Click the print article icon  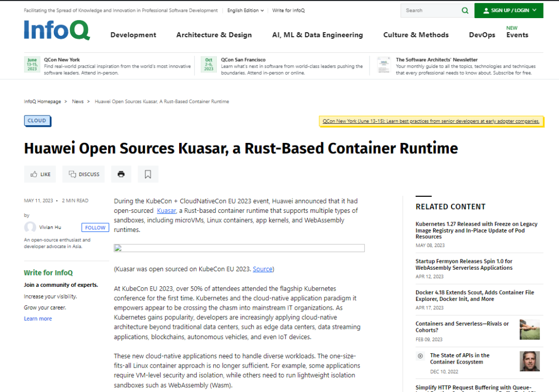[121, 174]
